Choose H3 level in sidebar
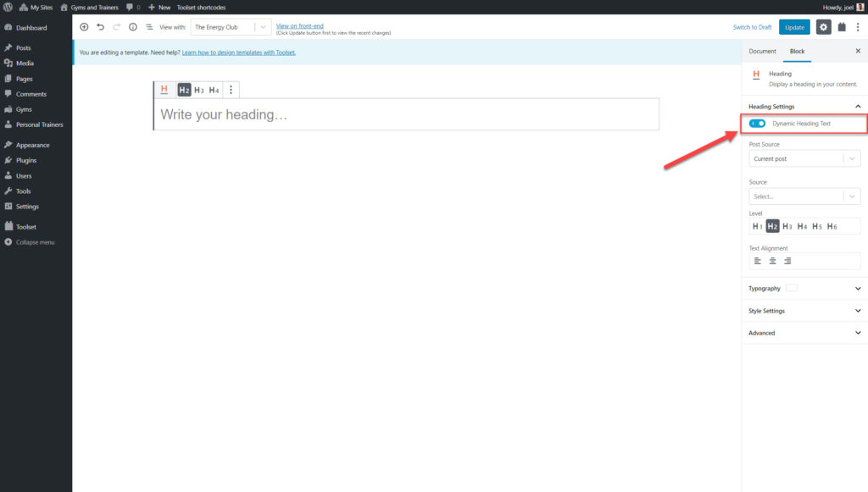The width and height of the screenshot is (868, 492). coord(787,226)
